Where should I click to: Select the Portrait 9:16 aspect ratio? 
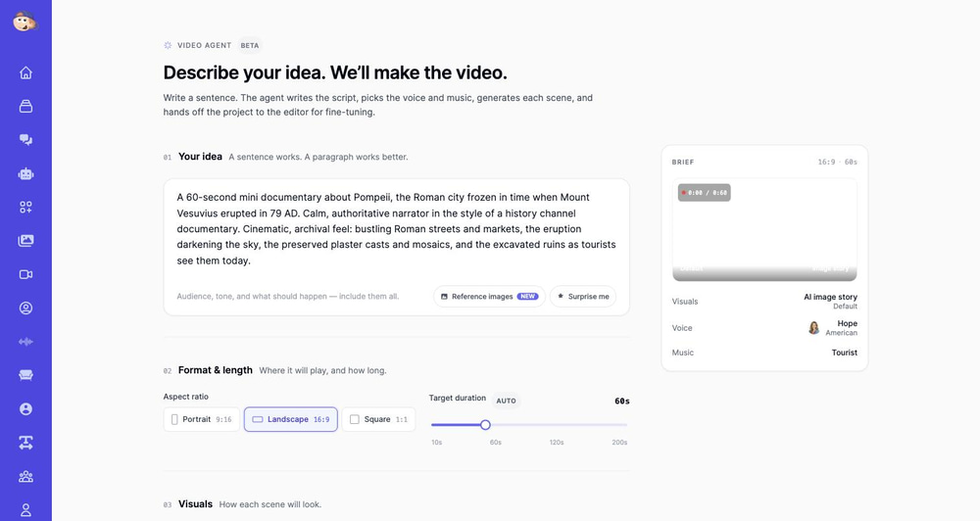click(201, 419)
